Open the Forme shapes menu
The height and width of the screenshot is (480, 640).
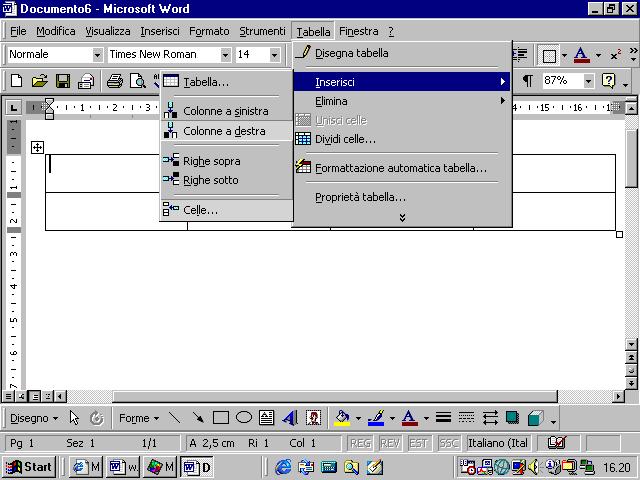tap(138, 418)
